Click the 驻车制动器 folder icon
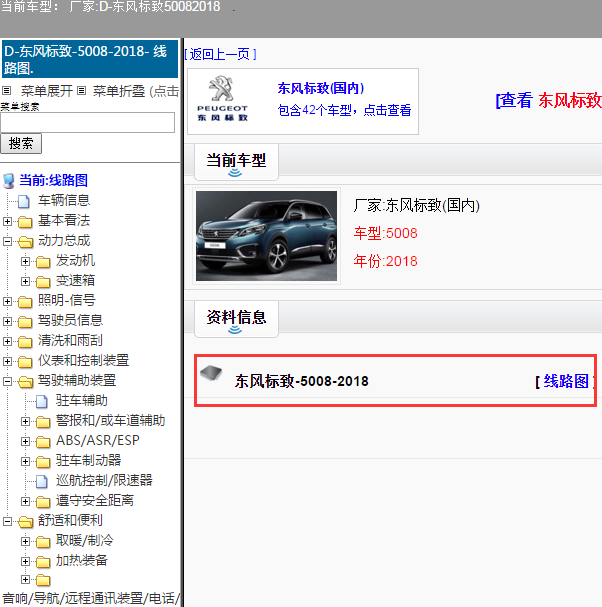The width and height of the screenshot is (602, 607). pos(43,461)
